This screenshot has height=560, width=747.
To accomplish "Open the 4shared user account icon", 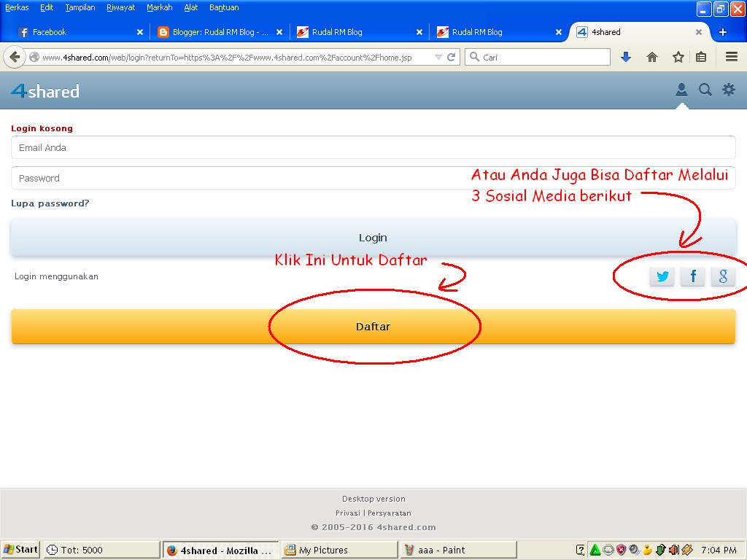I will click(x=681, y=90).
